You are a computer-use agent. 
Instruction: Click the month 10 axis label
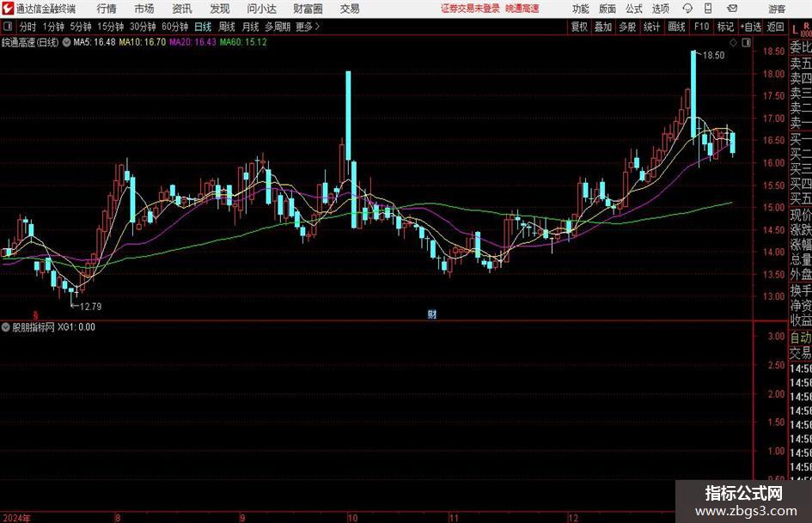352,518
